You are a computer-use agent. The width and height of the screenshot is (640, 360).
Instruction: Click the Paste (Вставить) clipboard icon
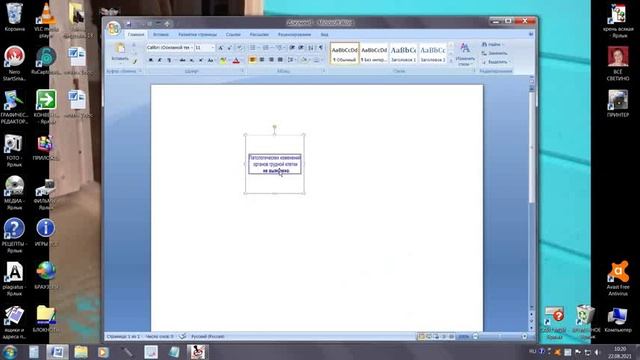(120, 48)
